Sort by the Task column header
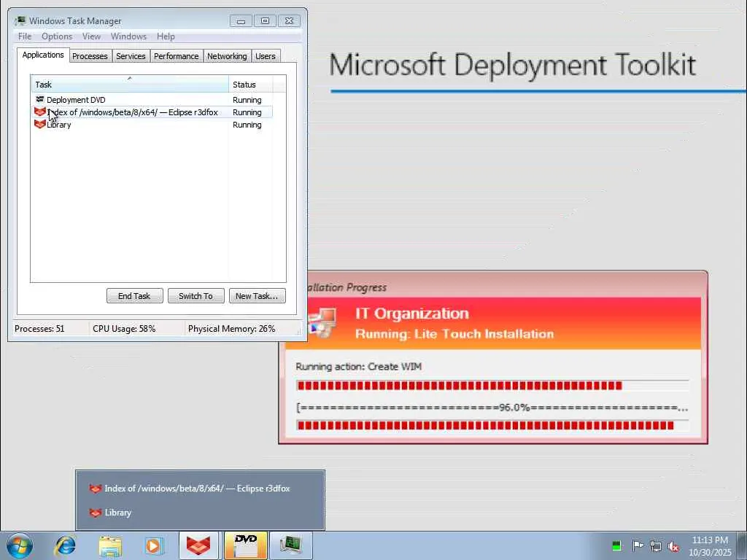 click(x=130, y=85)
